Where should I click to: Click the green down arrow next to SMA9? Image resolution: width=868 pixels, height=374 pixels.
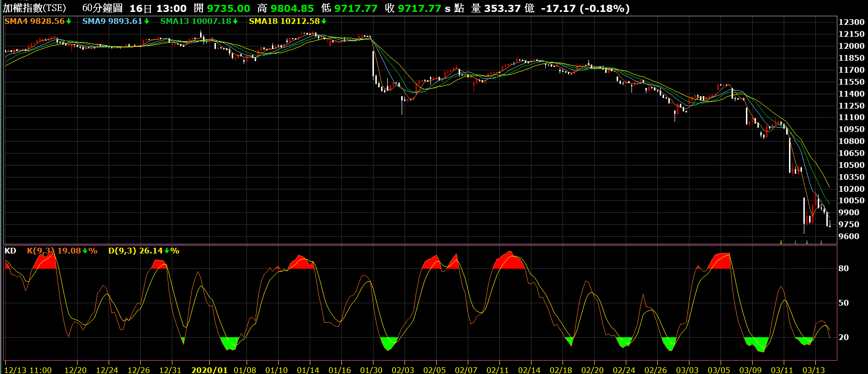tap(147, 22)
